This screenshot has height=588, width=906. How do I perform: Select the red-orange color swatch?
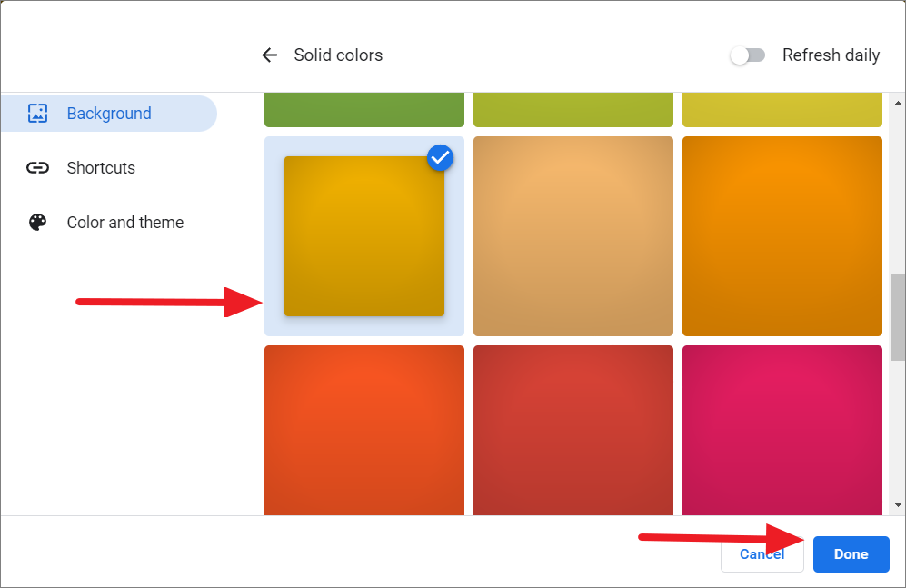click(x=364, y=430)
